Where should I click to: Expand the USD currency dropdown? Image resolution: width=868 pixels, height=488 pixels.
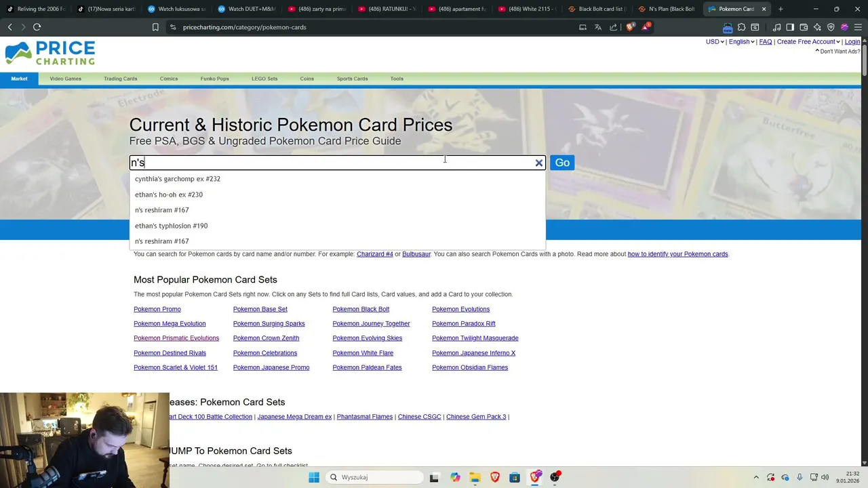(x=715, y=42)
